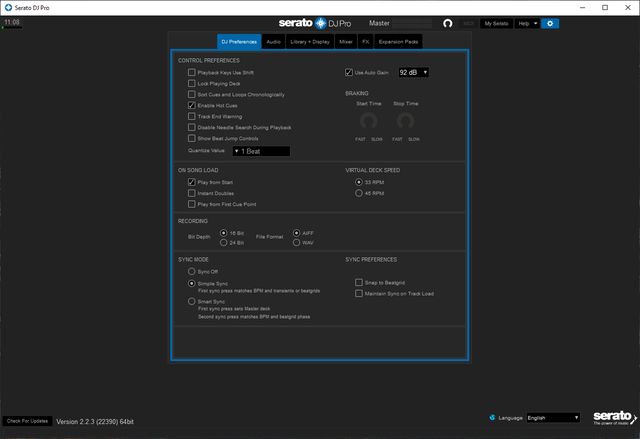Click the globe icon beside Language
The image size is (640, 439).
point(492,417)
